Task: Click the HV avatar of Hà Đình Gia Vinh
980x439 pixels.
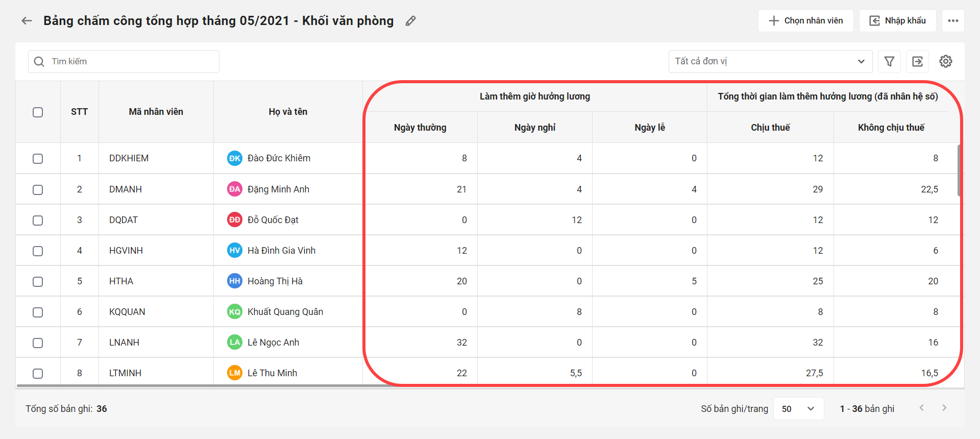Action: point(234,251)
